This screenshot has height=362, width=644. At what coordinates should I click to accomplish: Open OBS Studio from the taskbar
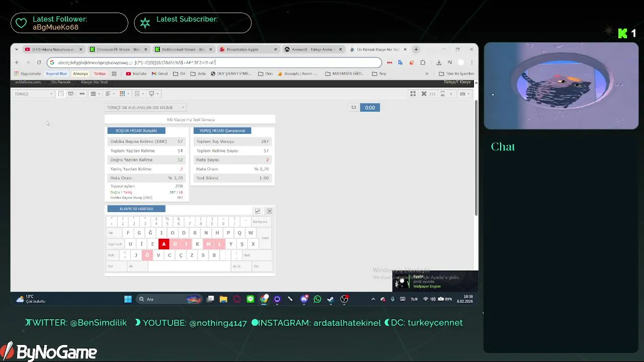click(x=344, y=299)
